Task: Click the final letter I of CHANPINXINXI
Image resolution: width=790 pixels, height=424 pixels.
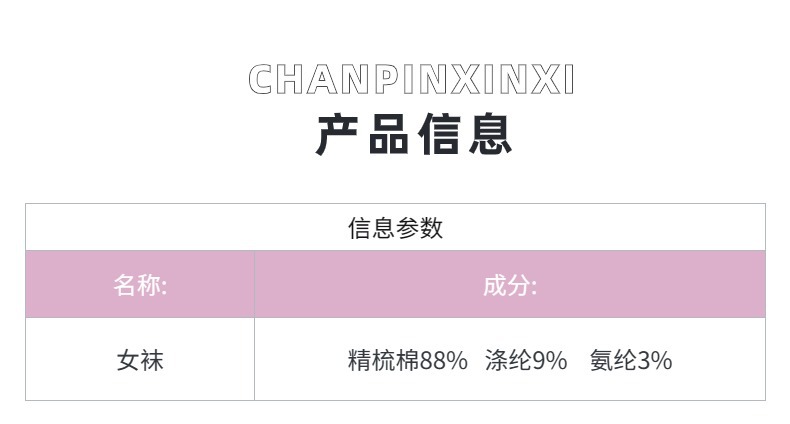Action: pos(570,80)
